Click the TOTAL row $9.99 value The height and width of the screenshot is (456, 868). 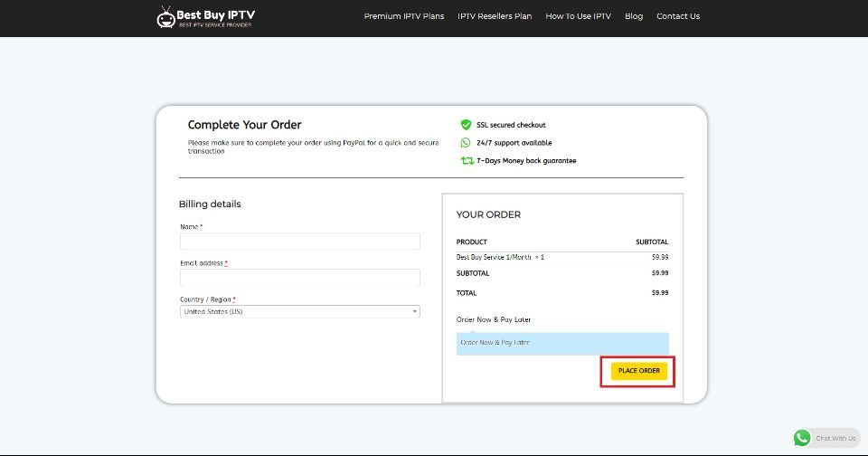(x=660, y=292)
